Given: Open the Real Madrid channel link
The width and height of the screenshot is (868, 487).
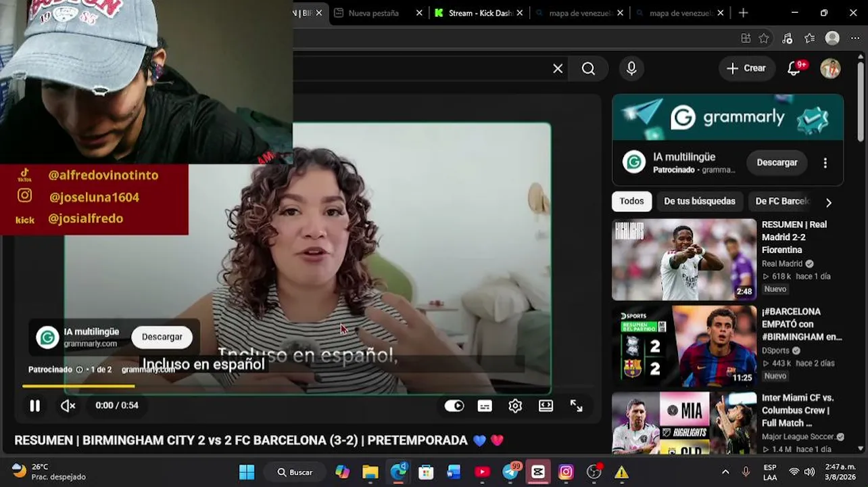Looking at the screenshot, I should (782, 264).
